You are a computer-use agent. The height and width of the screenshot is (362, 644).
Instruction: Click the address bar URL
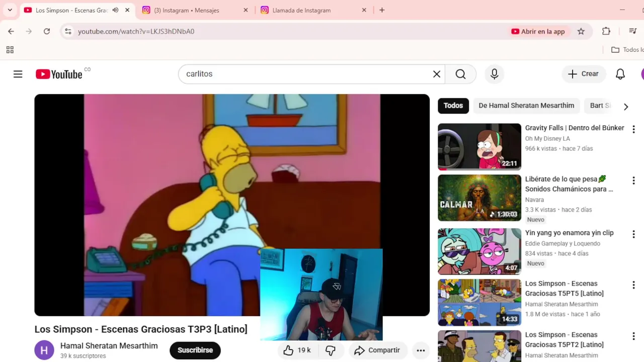[x=136, y=31]
